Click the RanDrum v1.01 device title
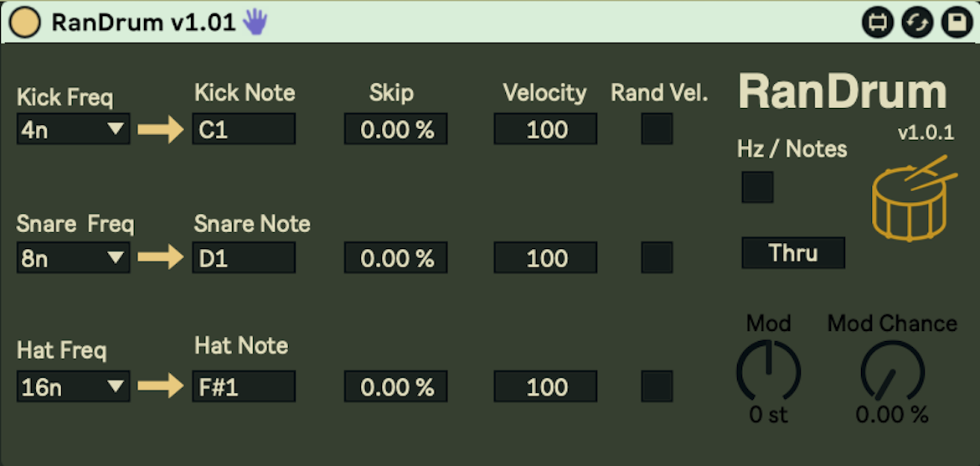Viewport: 980px width, 466px height. [143, 23]
